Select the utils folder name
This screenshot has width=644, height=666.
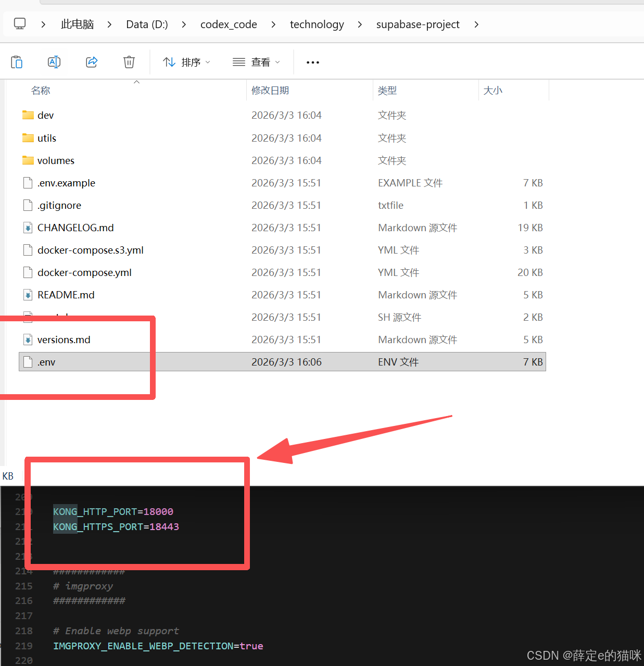(x=47, y=138)
